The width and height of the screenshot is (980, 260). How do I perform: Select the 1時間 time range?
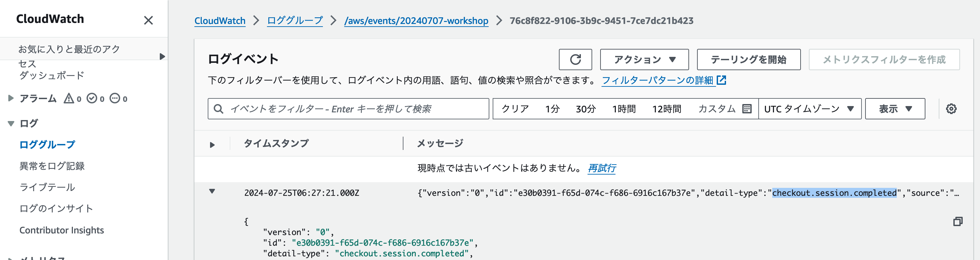point(624,109)
